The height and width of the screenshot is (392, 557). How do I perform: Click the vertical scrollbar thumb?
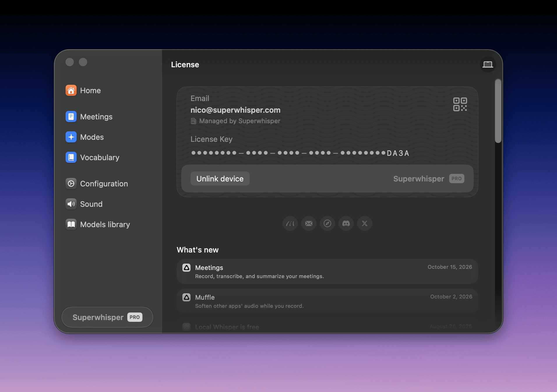[498, 111]
